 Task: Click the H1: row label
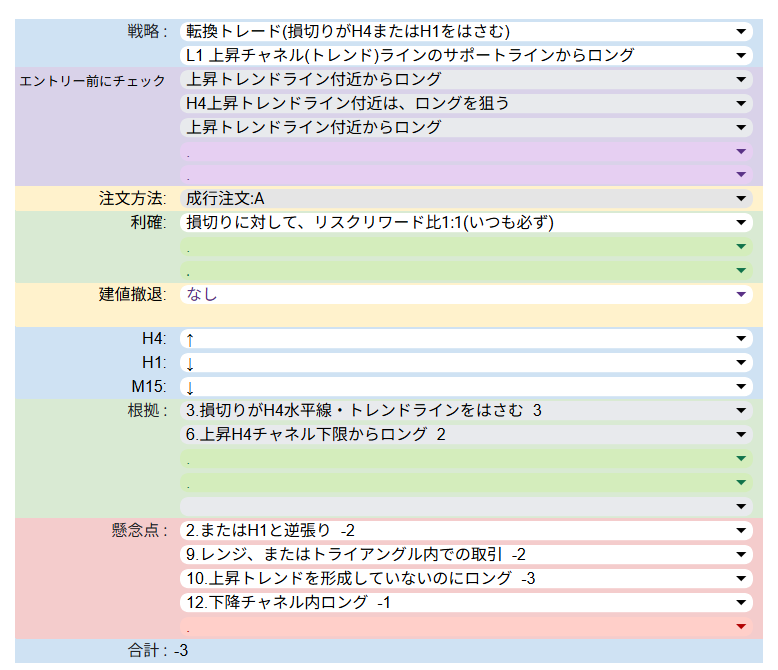coord(154,362)
